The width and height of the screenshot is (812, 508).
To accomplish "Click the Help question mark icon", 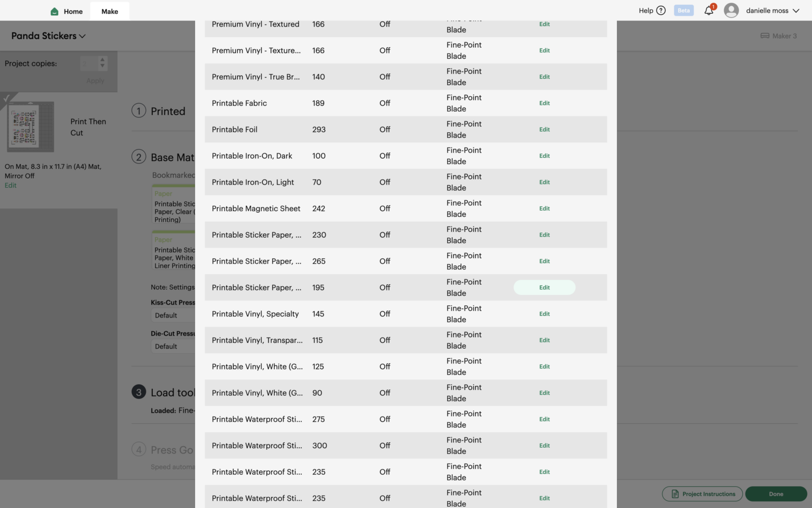I will tap(661, 11).
